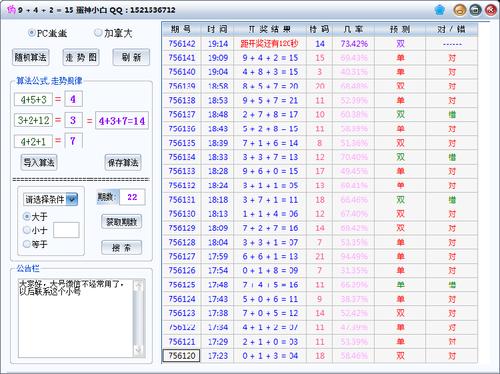Click the 4+3+7=14 result field
The height and width of the screenshot is (374, 500).
122,120
